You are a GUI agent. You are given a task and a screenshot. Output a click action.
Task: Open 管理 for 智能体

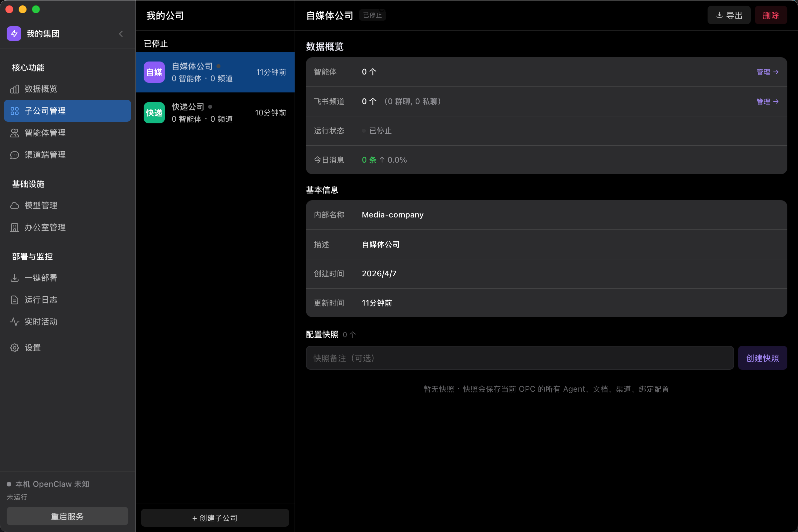[x=767, y=71]
